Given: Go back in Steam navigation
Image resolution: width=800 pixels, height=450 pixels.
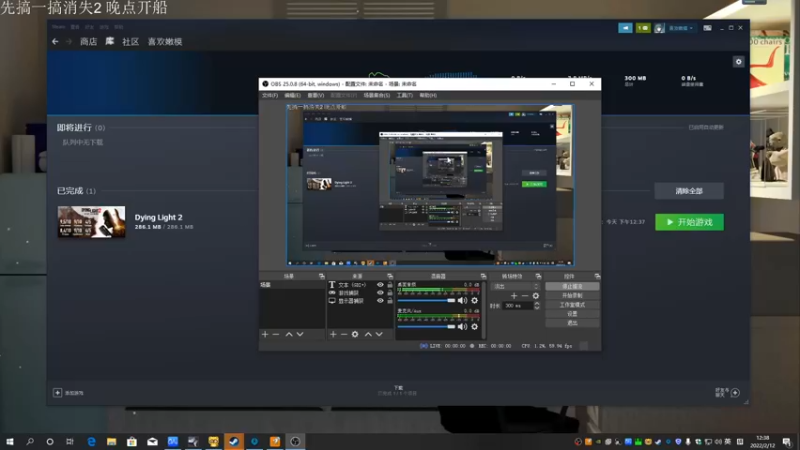Looking at the screenshot, I should click(x=55, y=41).
